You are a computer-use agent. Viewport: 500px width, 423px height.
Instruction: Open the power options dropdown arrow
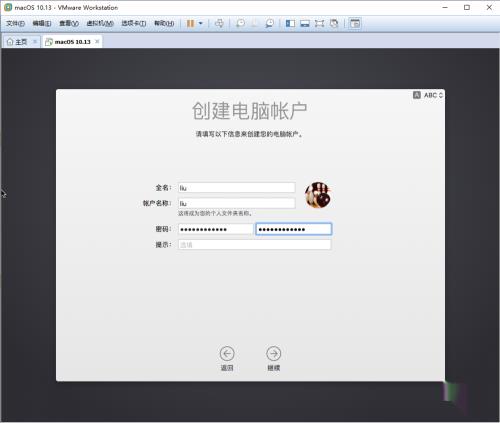pos(200,23)
